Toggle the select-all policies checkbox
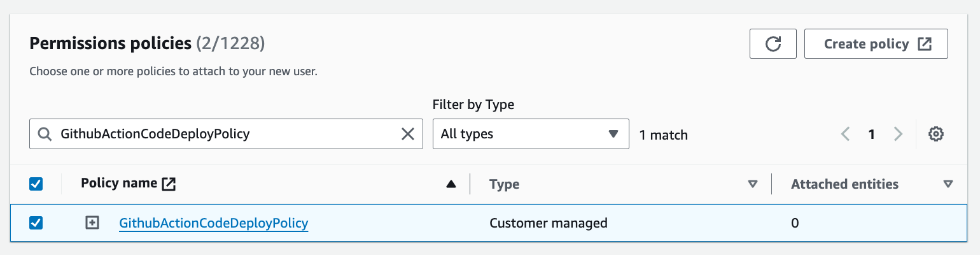Screen dimensions: 980x255 point(36,184)
